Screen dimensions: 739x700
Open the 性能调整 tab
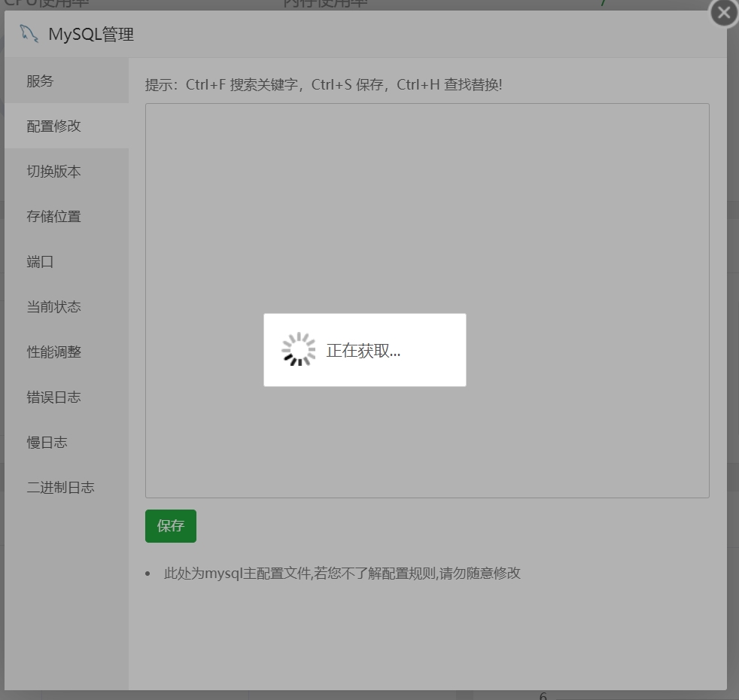pos(66,352)
